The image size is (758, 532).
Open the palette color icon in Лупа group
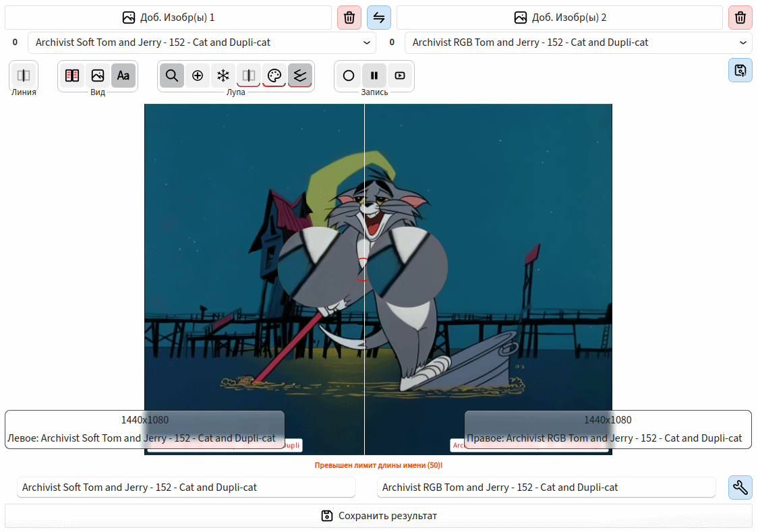pyautogui.click(x=274, y=76)
